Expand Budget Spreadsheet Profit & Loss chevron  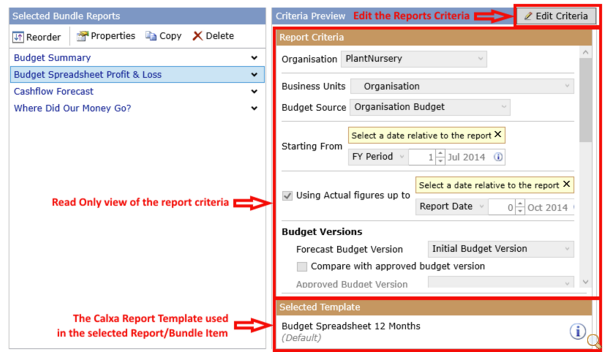pyautogui.click(x=254, y=75)
